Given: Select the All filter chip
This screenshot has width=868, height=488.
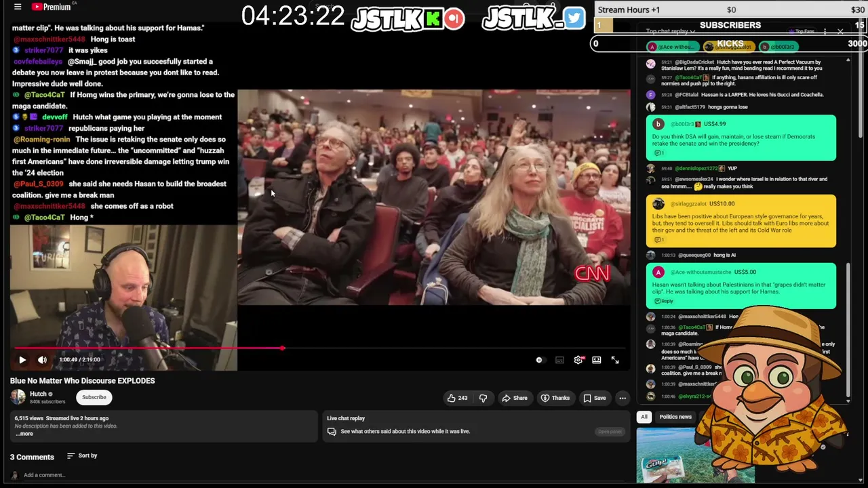Looking at the screenshot, I should pos(644,417).
